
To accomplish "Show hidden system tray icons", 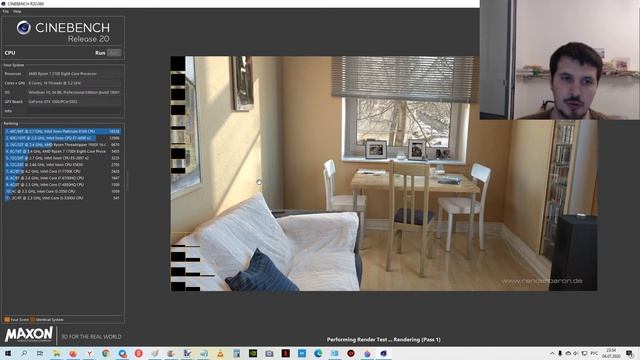I will [x=552, y=353].
